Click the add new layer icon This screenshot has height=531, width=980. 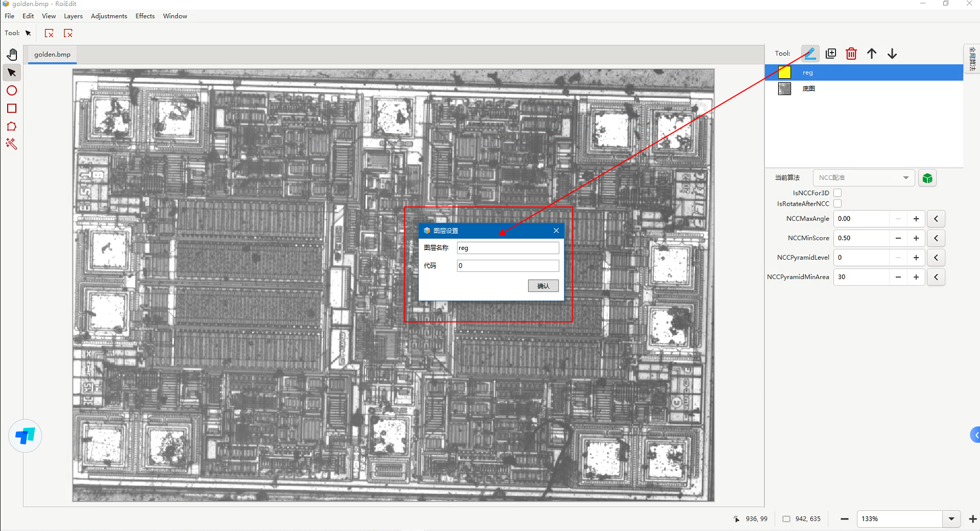[x=831, y=54]
